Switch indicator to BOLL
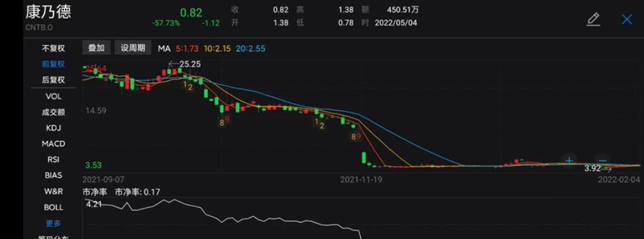Screen dimensions: 644x239 [x=54, y=208]
